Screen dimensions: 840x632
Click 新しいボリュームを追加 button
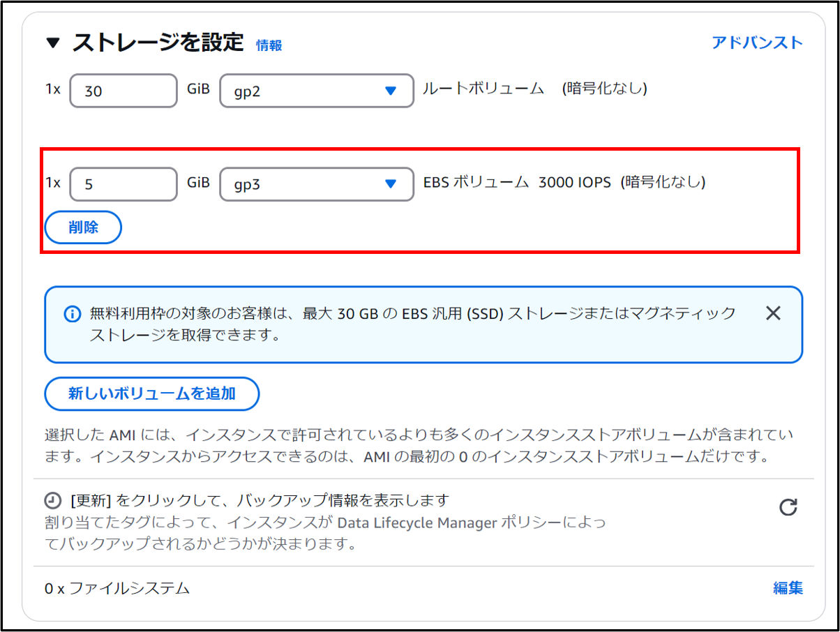[152, 393]
